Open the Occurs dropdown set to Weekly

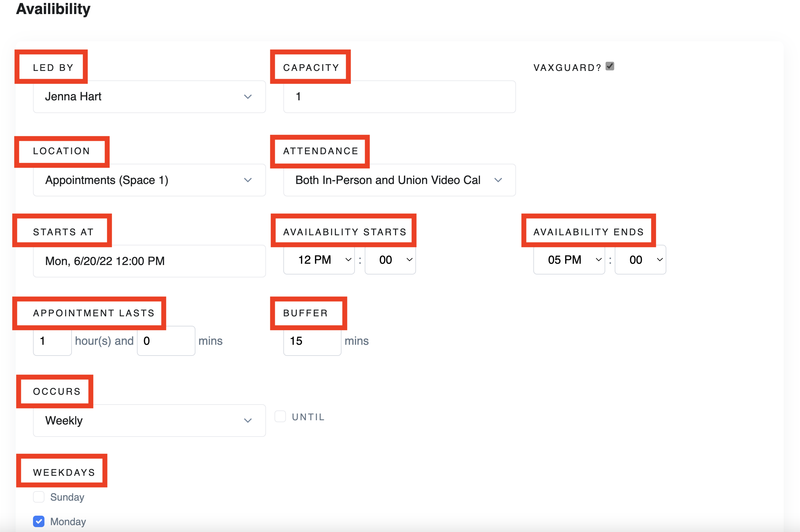(x=149, y=420)
